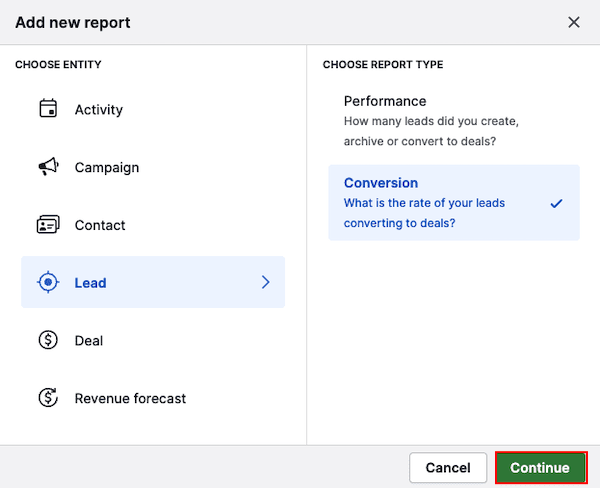Click the Activity calendar icon

coord(48,110)
